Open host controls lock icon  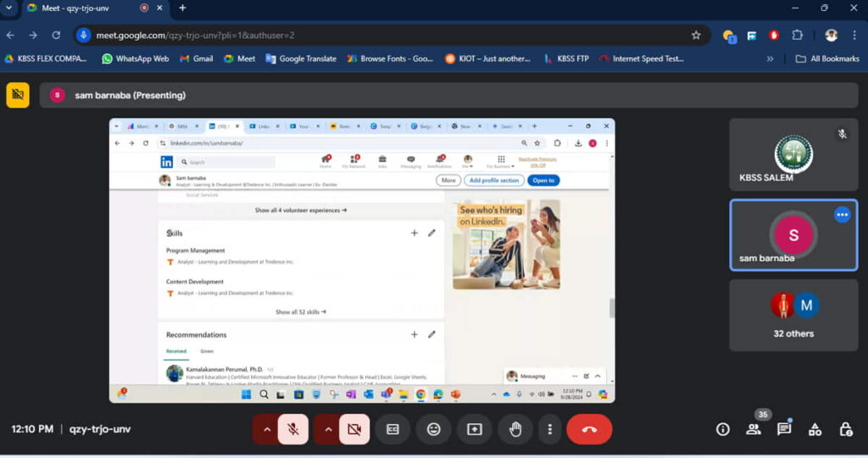[846, 429]
